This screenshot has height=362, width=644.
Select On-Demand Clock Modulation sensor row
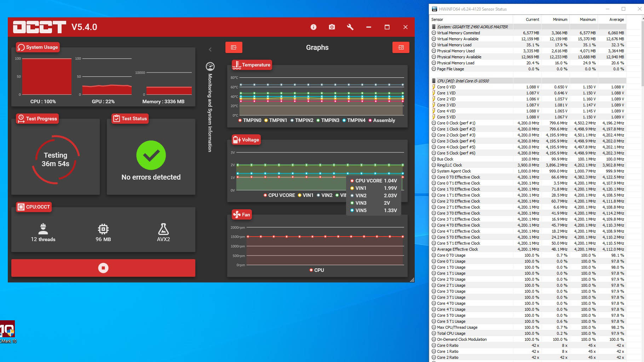[528, 339]
